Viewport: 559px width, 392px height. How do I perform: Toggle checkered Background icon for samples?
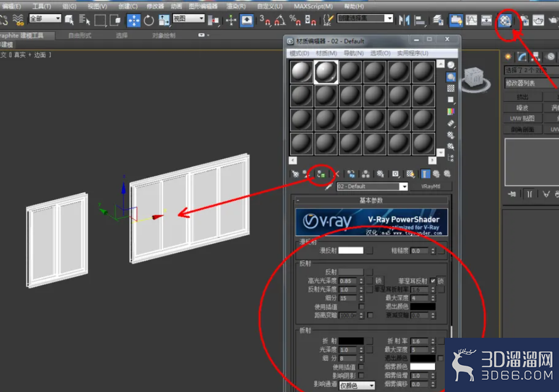(451, 88)
